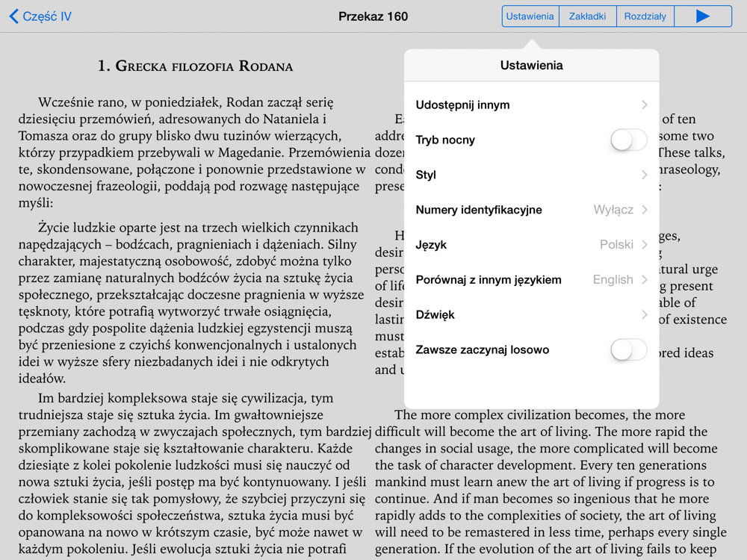Open Udostępnij innym option

532,105
